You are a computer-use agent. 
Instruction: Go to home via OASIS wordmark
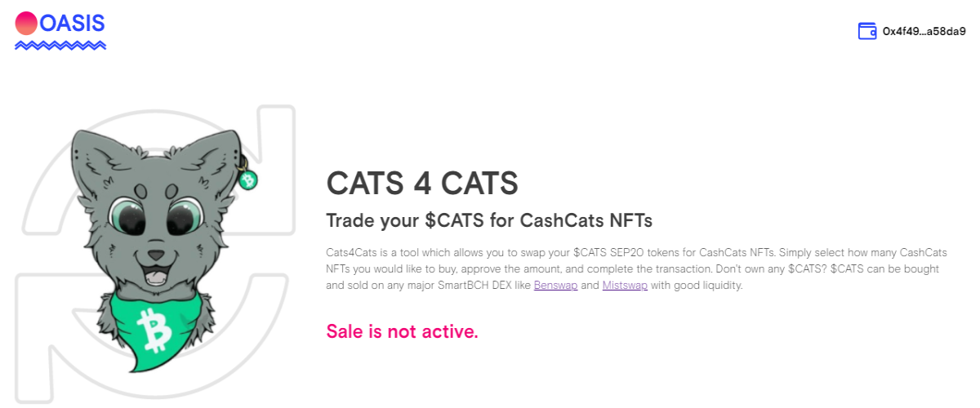pos(72,23)
